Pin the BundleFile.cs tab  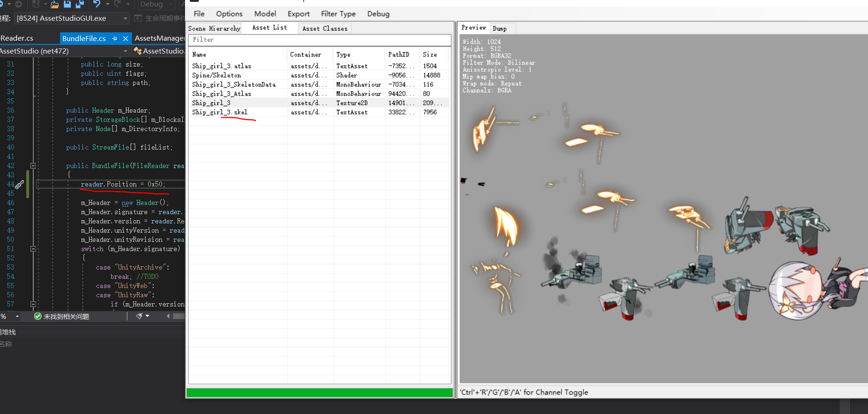pos(115,38)
